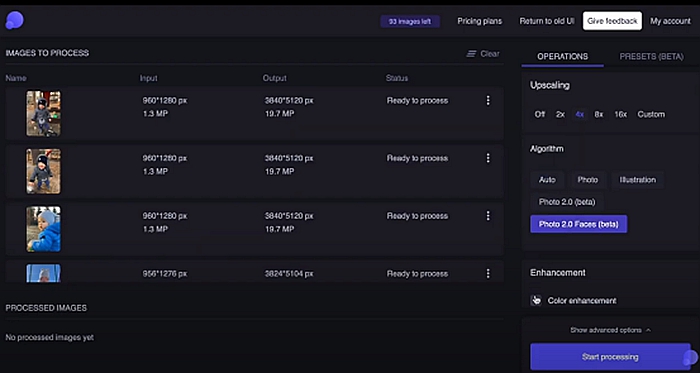Open the chat bubble widget
This screenshot has height=373, width=700.
(x=690, y=357)
